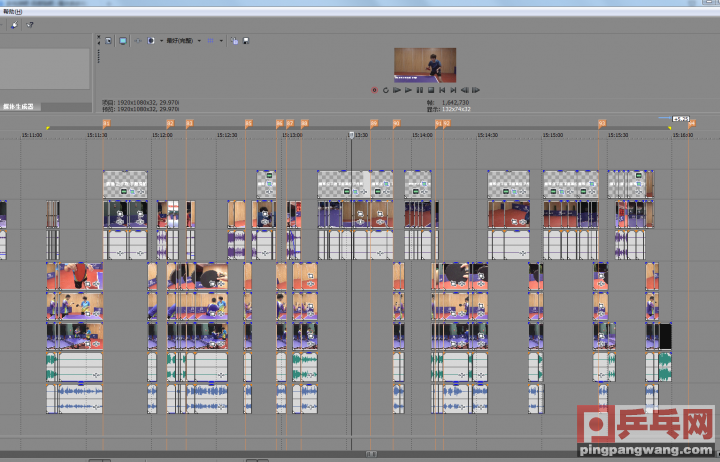The width and height of the screenshot is (720, 462).
Task: Expand the overlays grid dropdown arrow
Action: tap(222, 41)
